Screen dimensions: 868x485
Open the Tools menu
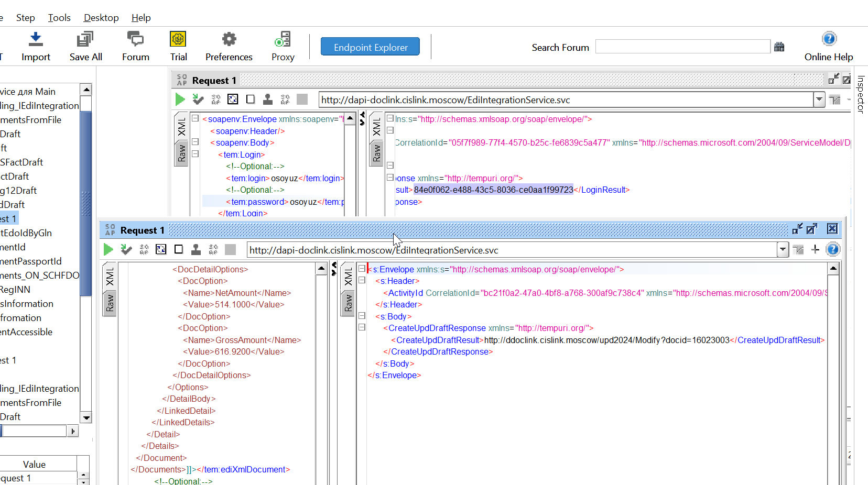point(59,18)
